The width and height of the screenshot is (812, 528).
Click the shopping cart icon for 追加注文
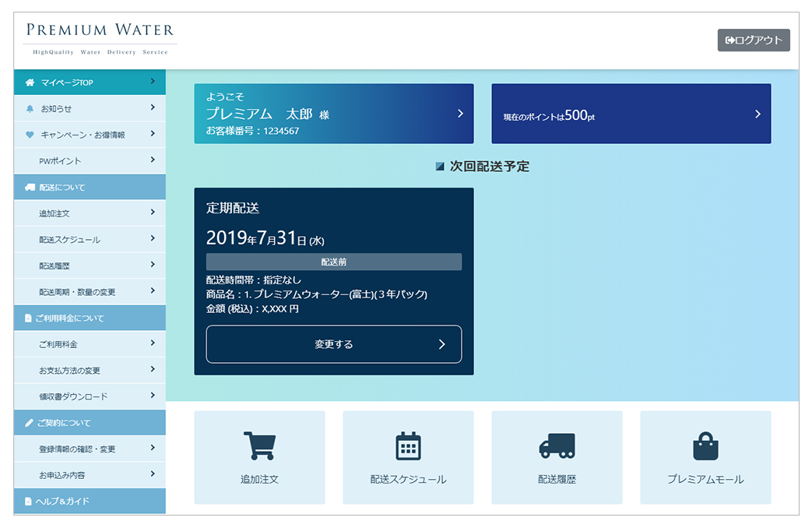(259, 446)
